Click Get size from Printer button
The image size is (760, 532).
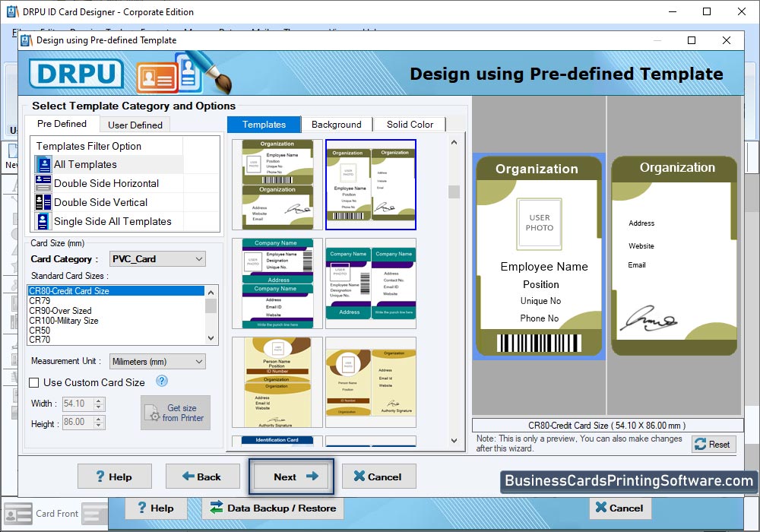click(x=176, y=413)
